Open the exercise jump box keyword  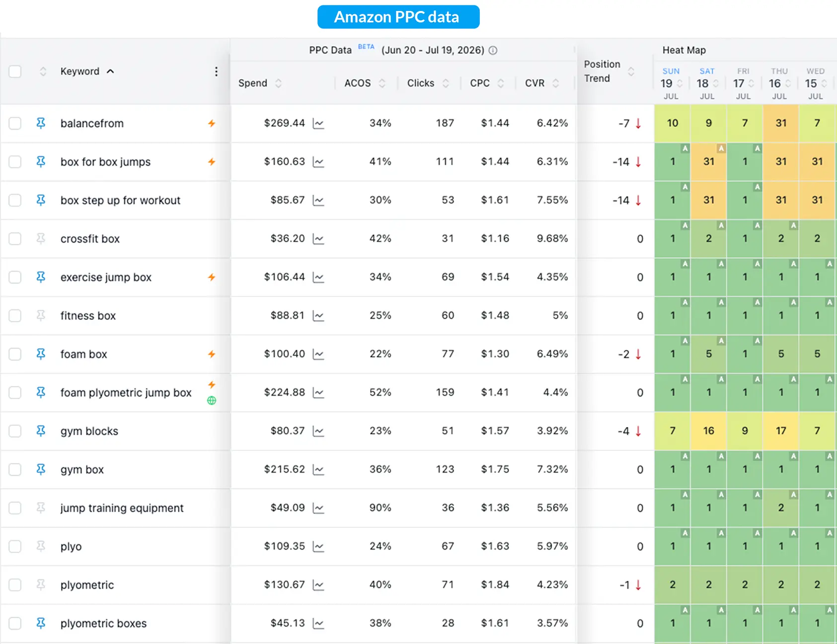point(106,277)
